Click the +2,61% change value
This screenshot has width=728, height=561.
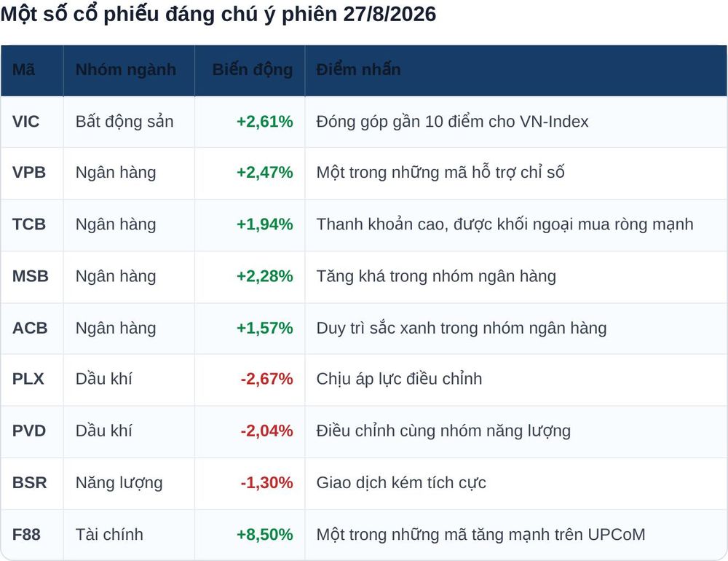tap(265, 122)
